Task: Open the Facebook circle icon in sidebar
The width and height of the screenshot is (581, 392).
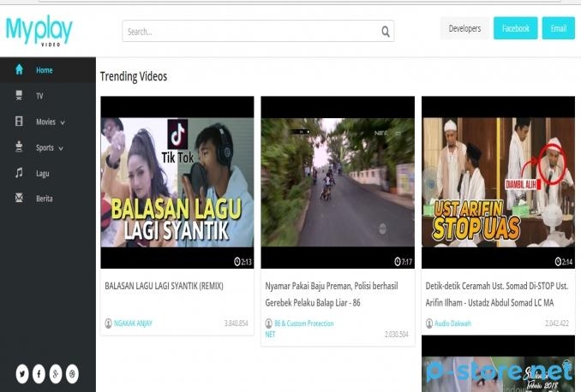Action: [39, 373]
